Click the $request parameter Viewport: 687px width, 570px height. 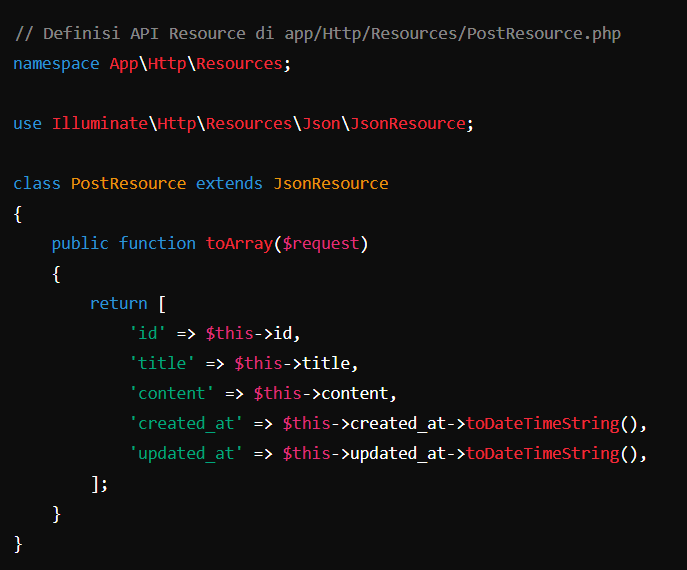[320, 244]
